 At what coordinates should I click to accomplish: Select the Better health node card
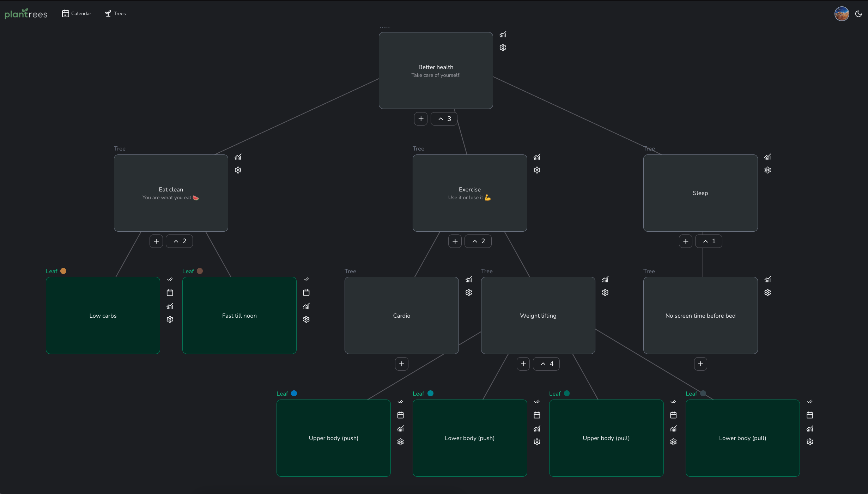(x=436, y=71)
